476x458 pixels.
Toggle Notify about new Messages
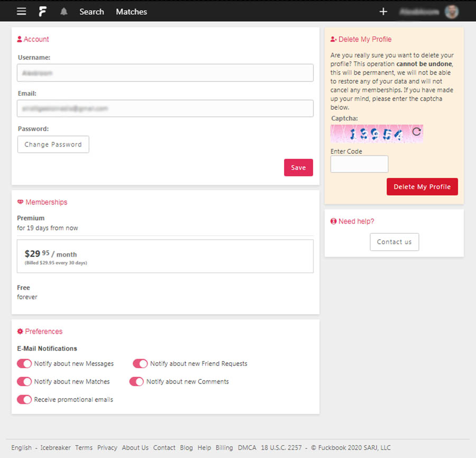click(24, 364)
